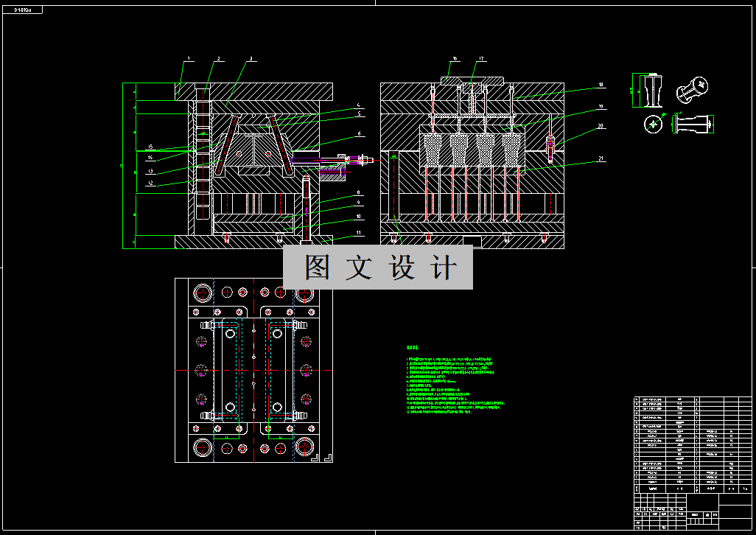Image resolution: width=756 pixels, height=535 pixels.
Task: Select part callout number 16
Action: point(455,59)
